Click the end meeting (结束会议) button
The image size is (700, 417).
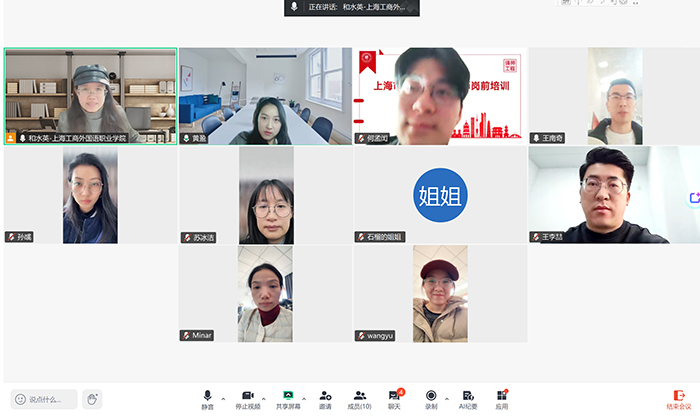click(x=681, y=398)
